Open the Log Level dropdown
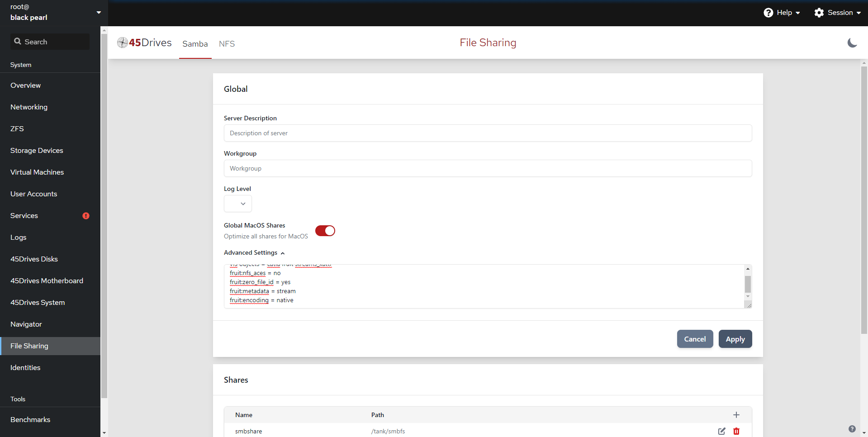868x437 pixels. (238, 204)
